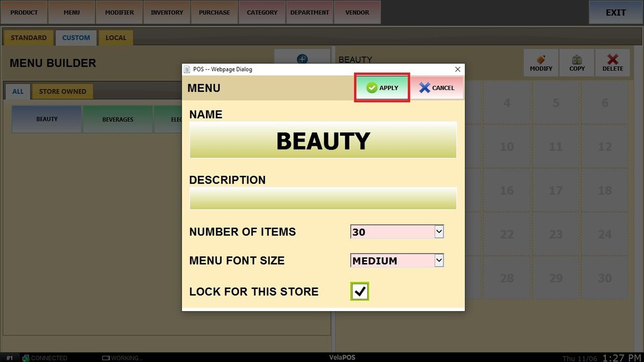This screenshot has height=362, width=644.
Task: Open the NUMBER OF ITEMS dropdown
Action: pyautogui.click(x=397, y=232)
